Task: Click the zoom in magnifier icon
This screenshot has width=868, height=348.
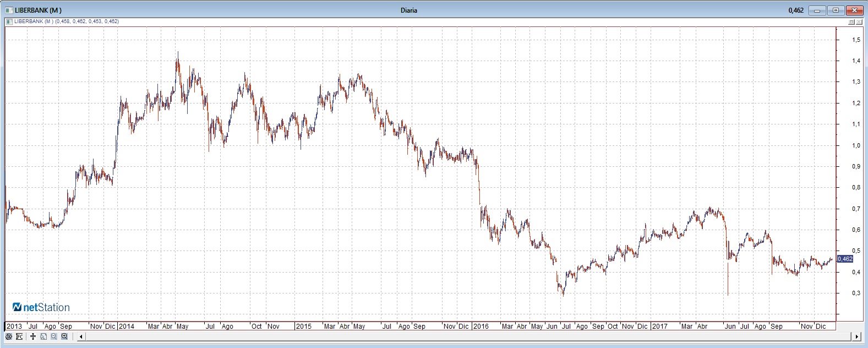Action: tap(64, 336)
